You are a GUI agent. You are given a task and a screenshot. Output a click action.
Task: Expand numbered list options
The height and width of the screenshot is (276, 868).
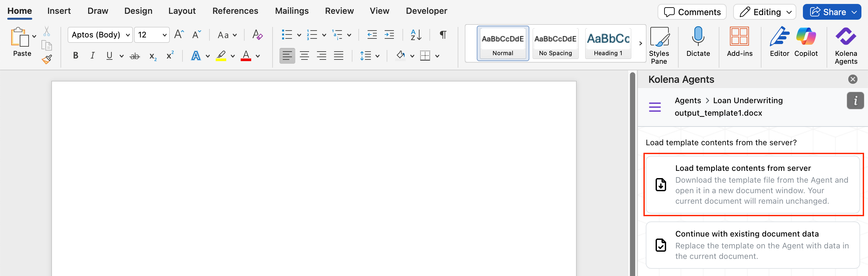click(324, 35)
